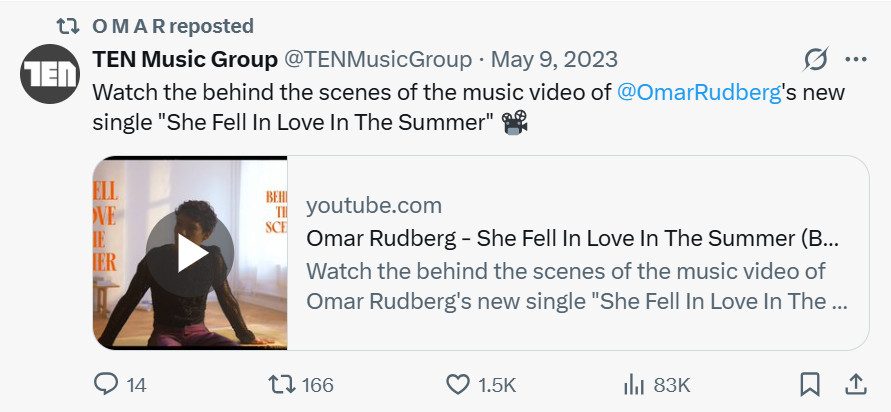Open view analytics bar chart icon
This screenshot has height=412, width=891.
point(634,384)
